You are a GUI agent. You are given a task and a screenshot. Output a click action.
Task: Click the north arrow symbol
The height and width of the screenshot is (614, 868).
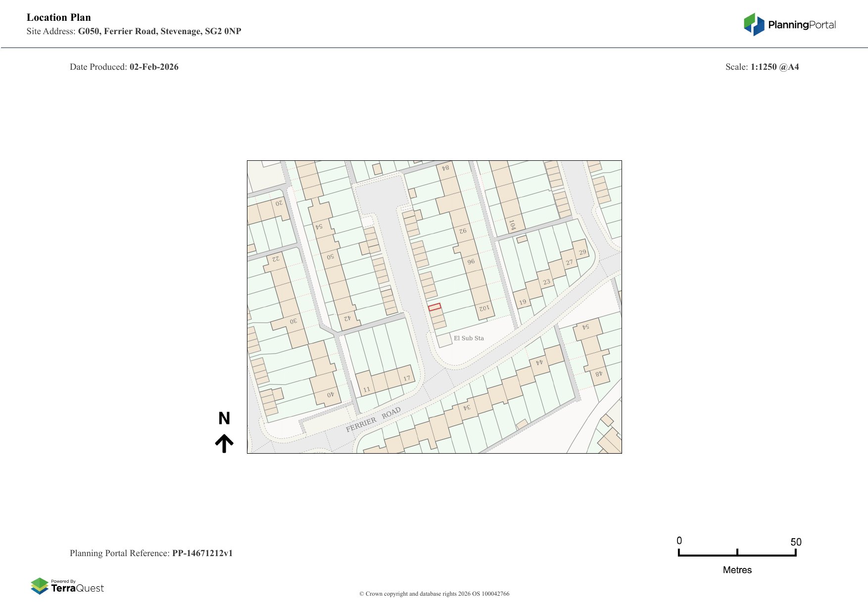(224, 443)
